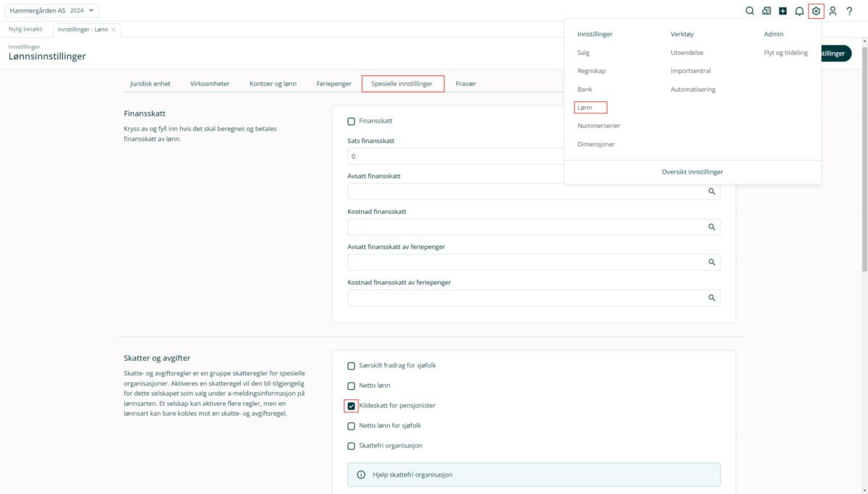Open the company building icon in top bar
The width and height of the screenshot is (868, 494).
click(767, 11)
